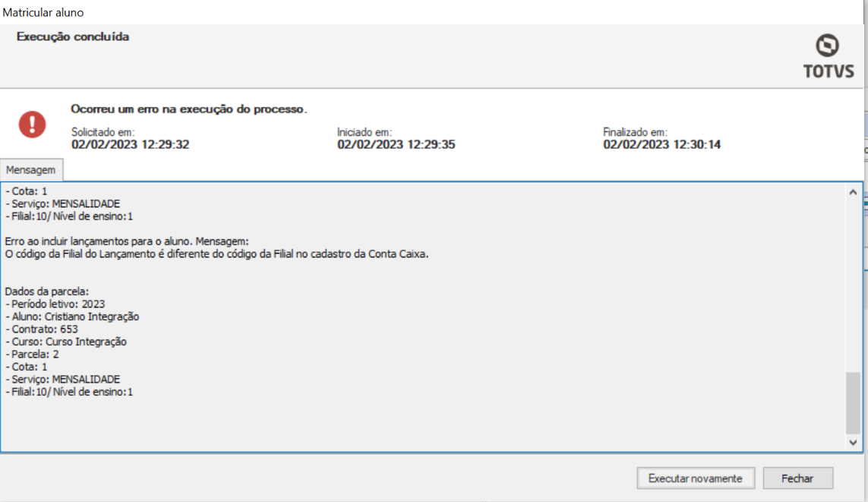This screenshot has width=868, height=502.
Task: Click the 'Período letivo: 2023' line
Action: (55, 304)
